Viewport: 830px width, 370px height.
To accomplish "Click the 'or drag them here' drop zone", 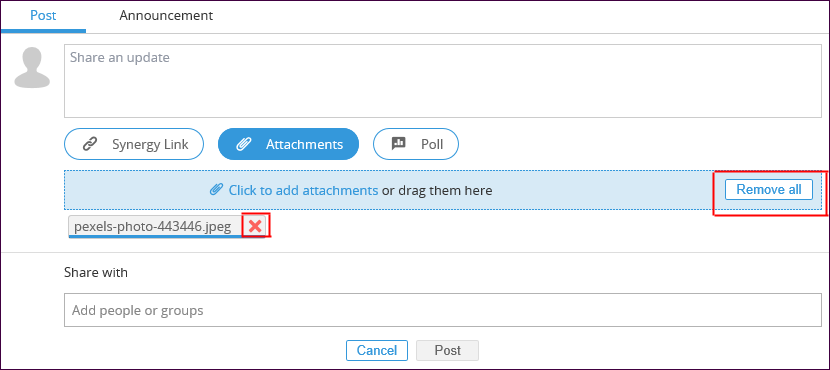I will click(437, 190).
